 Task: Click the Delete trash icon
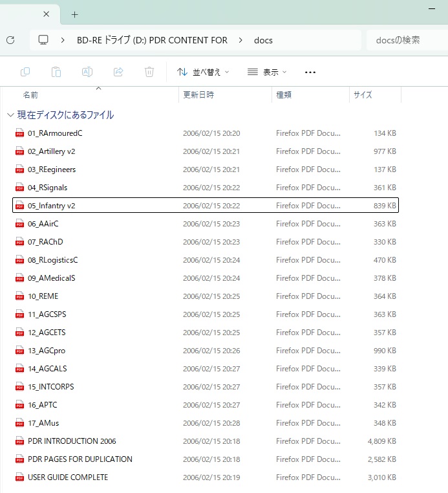pos(149,72)
